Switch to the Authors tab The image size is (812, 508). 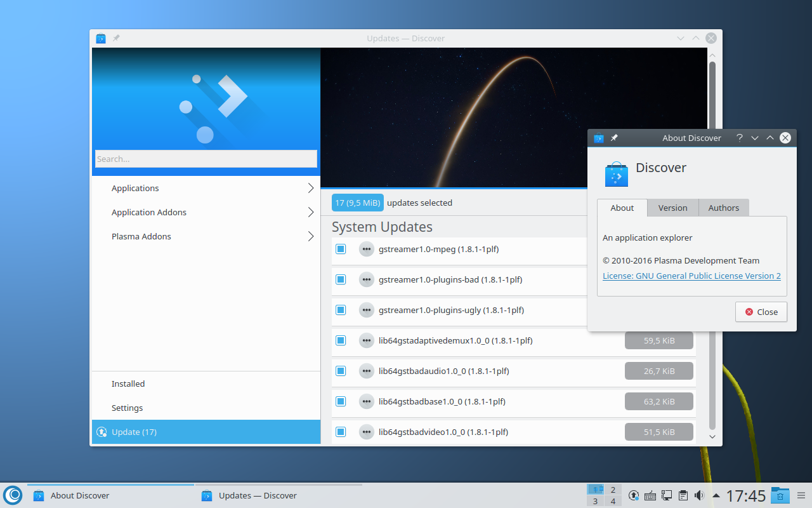pyautogui.click(x=723, y=208)
